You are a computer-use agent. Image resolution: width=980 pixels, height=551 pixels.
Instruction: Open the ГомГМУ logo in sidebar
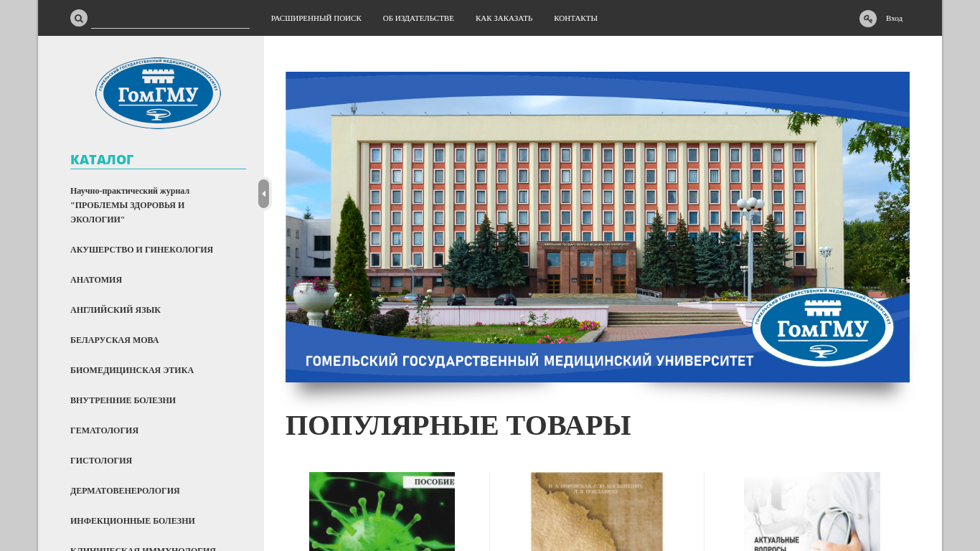click(x=158, y=93)
